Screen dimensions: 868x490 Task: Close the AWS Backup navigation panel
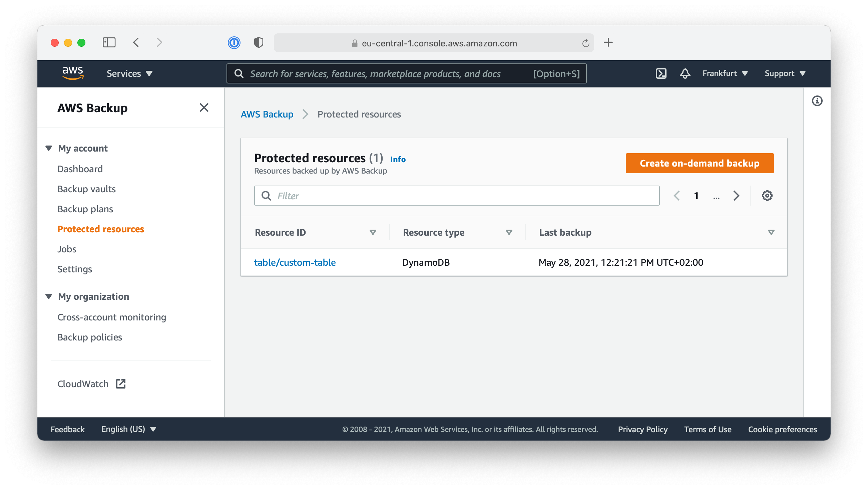(204, 107)
